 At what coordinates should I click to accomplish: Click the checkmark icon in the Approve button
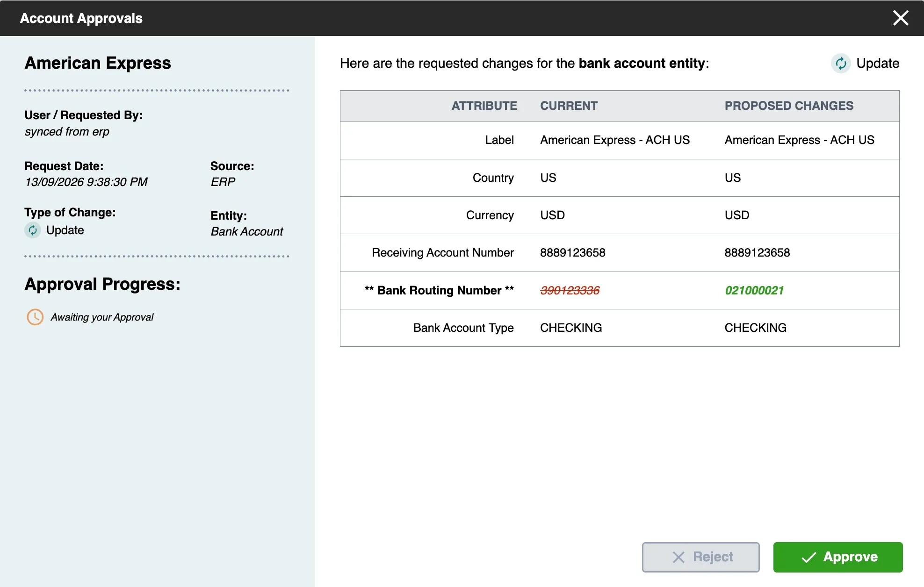(809, 557)
